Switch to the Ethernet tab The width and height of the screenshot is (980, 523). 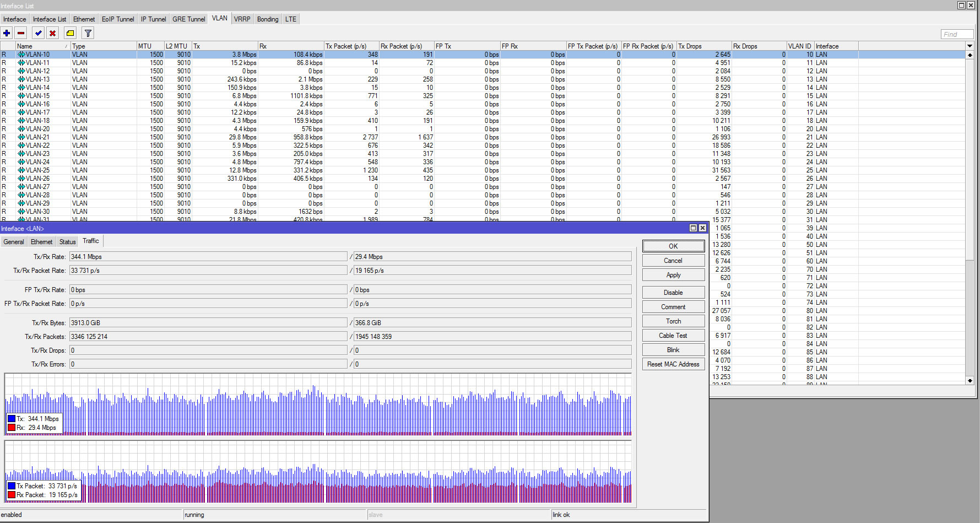(x=84, y=19)
